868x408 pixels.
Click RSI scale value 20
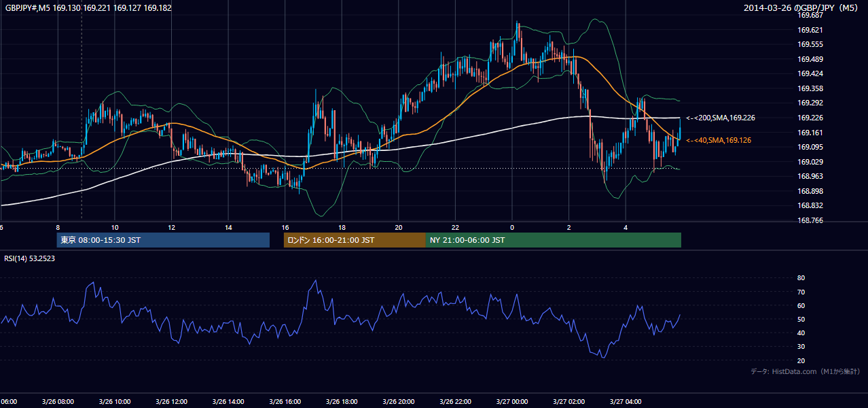pos(801,360)
